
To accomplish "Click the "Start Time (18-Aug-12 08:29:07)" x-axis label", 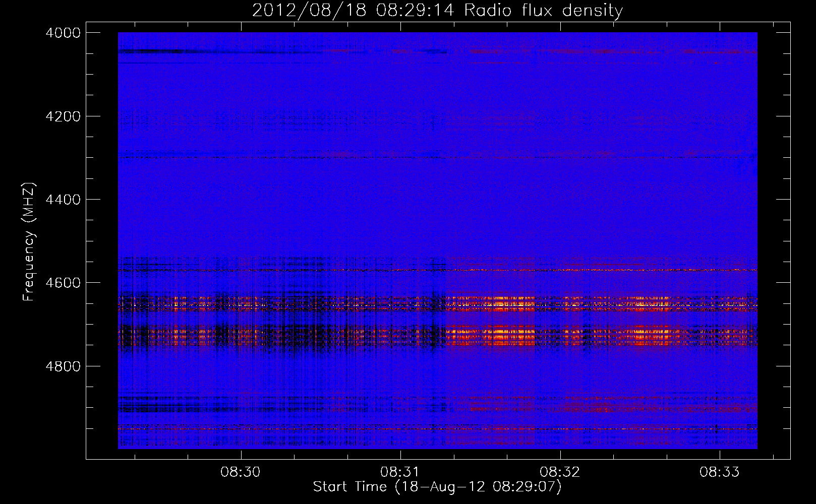I will [437, 487].
